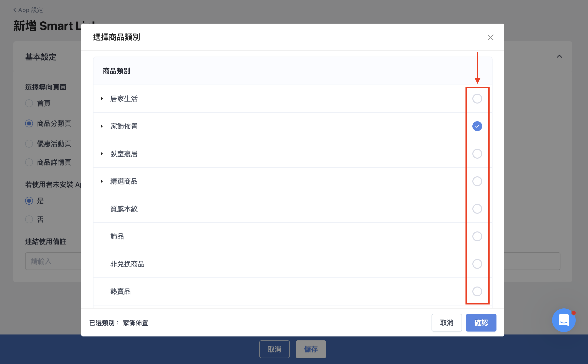Collapse the 基本設定 section chevron

pyautogui.click(x=559, y=56)
